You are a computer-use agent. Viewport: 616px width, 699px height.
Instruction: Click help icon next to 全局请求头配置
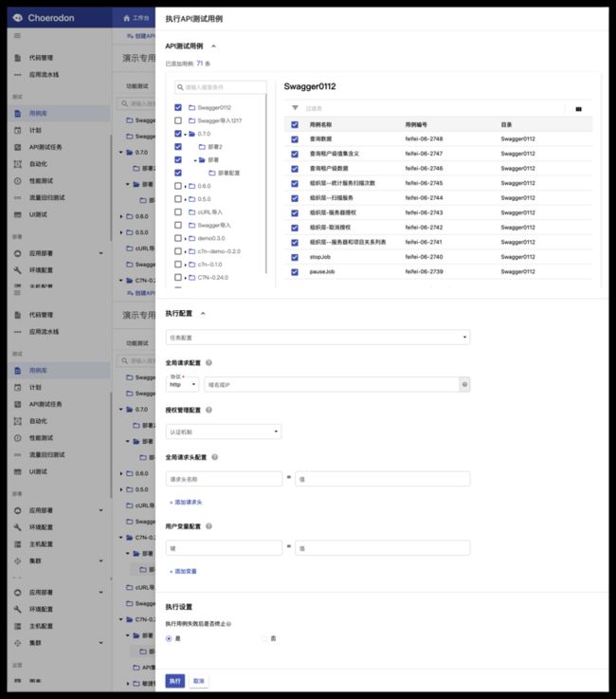click(x=213, y=458)
